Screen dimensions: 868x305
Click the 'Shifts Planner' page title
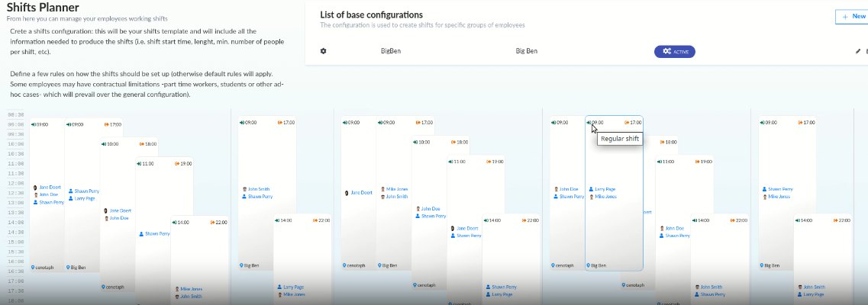click(43, 8)
